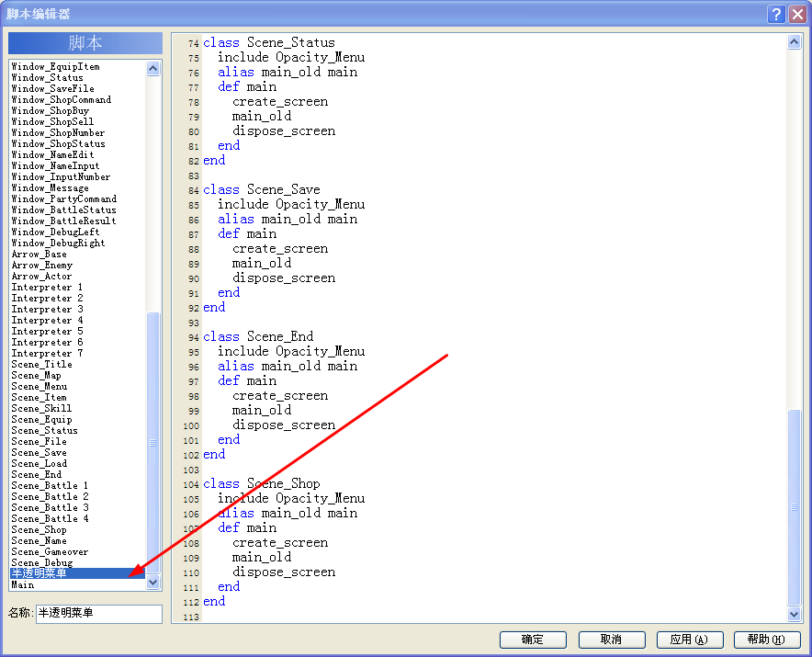Select the Scene_Item script

click(78, 397)
